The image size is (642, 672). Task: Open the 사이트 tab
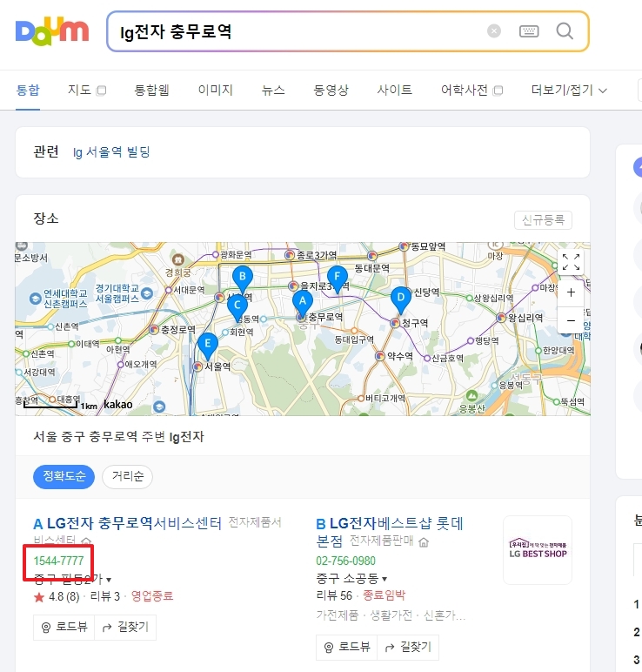point(394,90)
